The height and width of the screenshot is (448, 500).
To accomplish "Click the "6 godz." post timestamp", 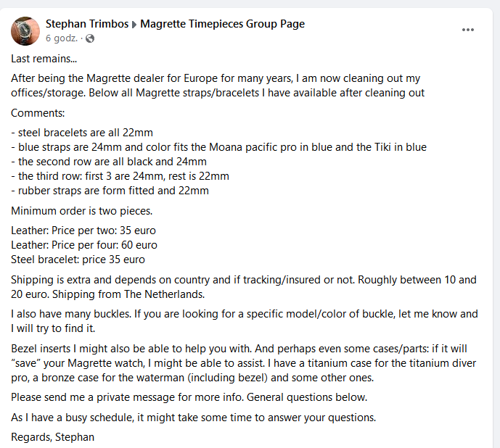I will point(61,38).
